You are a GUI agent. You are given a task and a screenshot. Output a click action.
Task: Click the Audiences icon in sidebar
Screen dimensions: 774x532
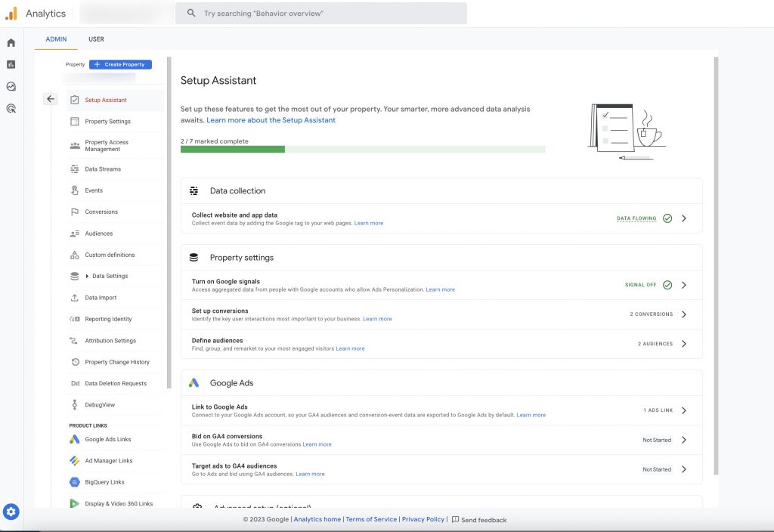pos(75,234)
